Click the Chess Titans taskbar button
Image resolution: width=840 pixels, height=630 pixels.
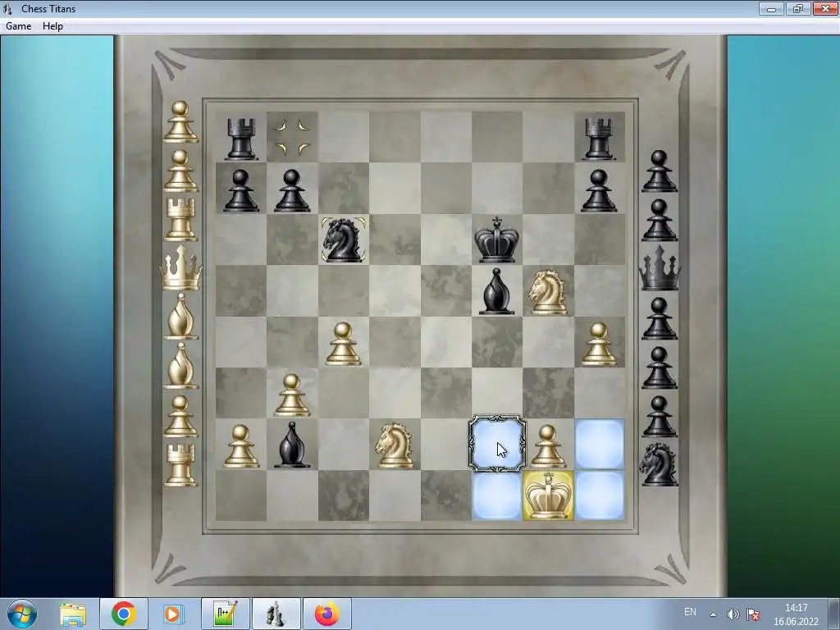pos(276,614)
